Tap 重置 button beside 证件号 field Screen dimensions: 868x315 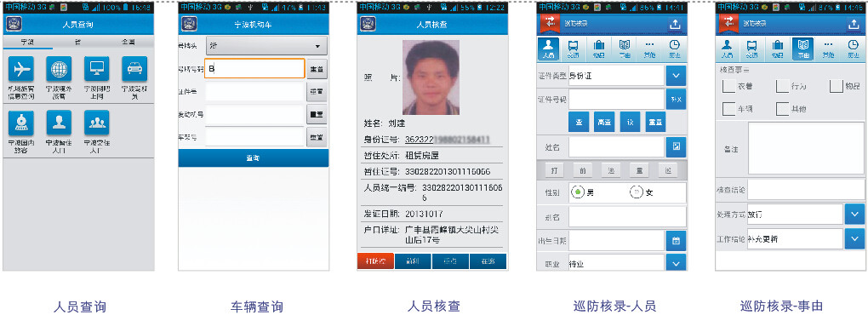[317, 91]
